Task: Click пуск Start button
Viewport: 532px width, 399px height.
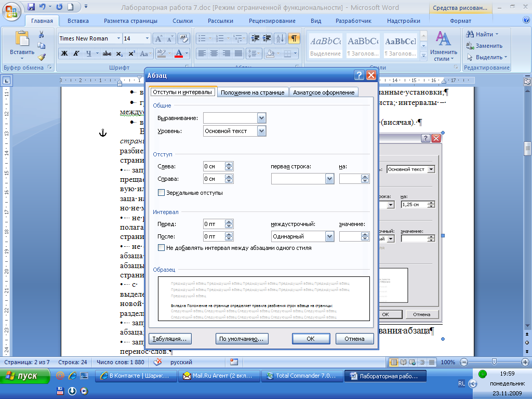Action: tap(24, 376)
